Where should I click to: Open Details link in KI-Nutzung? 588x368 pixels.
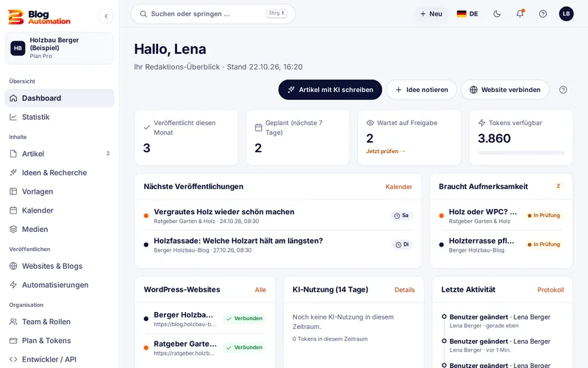405,290
